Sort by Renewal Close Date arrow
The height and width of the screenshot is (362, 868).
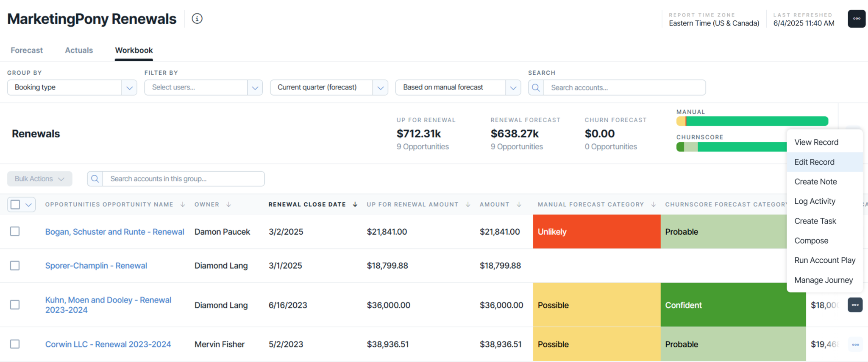point(355,205)
